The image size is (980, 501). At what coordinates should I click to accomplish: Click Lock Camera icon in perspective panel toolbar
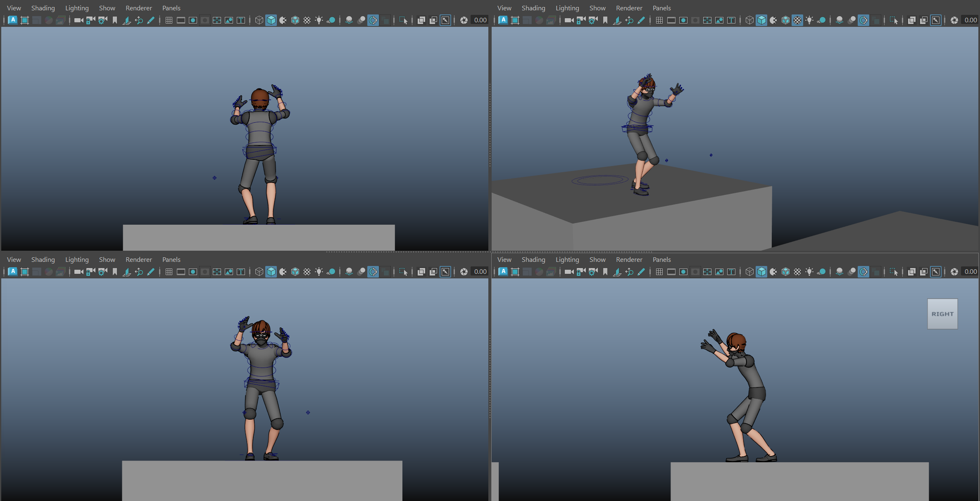(581, 20)
